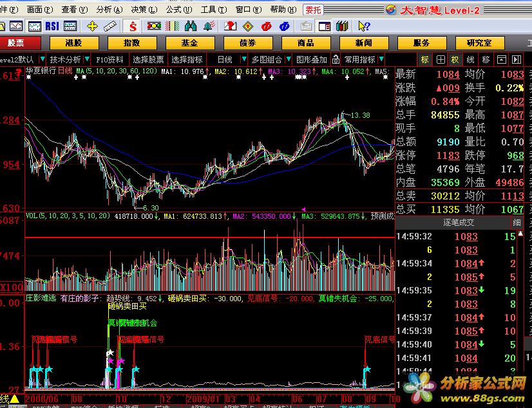Click the 图形叠加 button
This screenshot has width=532, height=408.
point(312,60)
